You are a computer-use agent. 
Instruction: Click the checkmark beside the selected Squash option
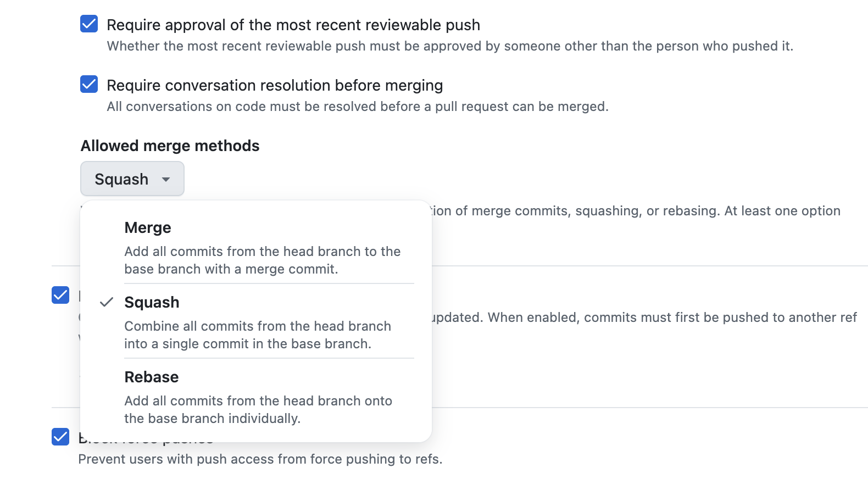pyautogui.click(x=108, y=303)
